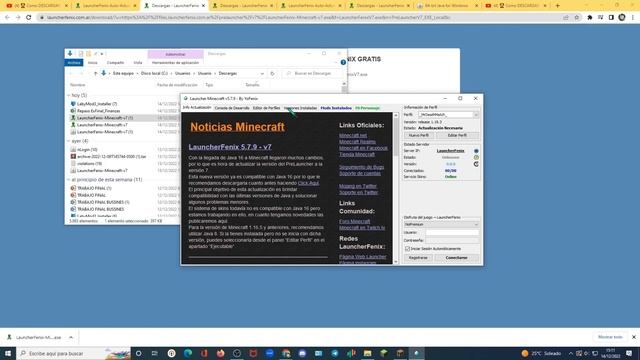Click the blue server icon beside LauncherFenix
The image size is (640, 360).
point(476,151)
